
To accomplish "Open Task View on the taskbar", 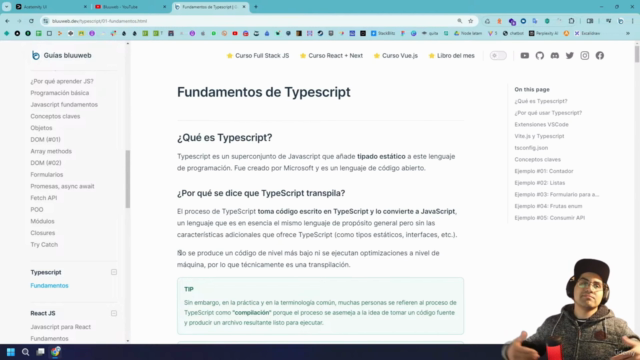I will click(40, 352).
